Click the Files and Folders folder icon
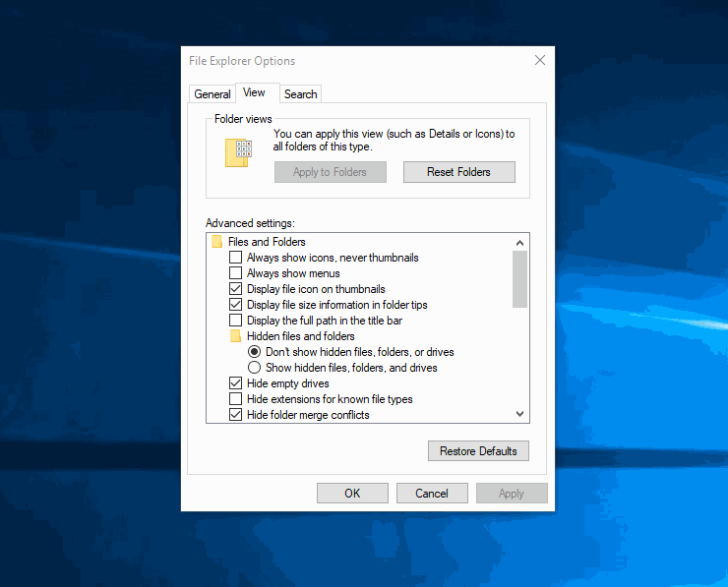The height and width of the screenshot is (587, 728). coord(216,242)
